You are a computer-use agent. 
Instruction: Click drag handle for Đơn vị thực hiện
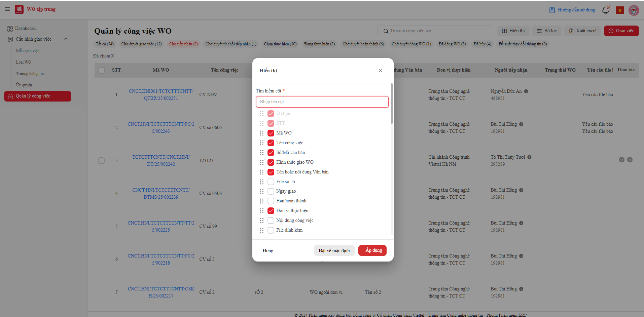coord(262,211)
